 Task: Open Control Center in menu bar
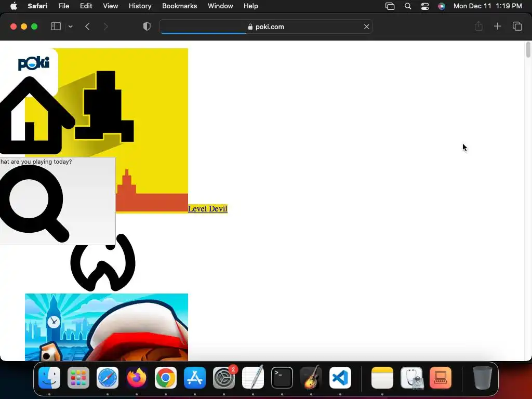pos(425,6)
